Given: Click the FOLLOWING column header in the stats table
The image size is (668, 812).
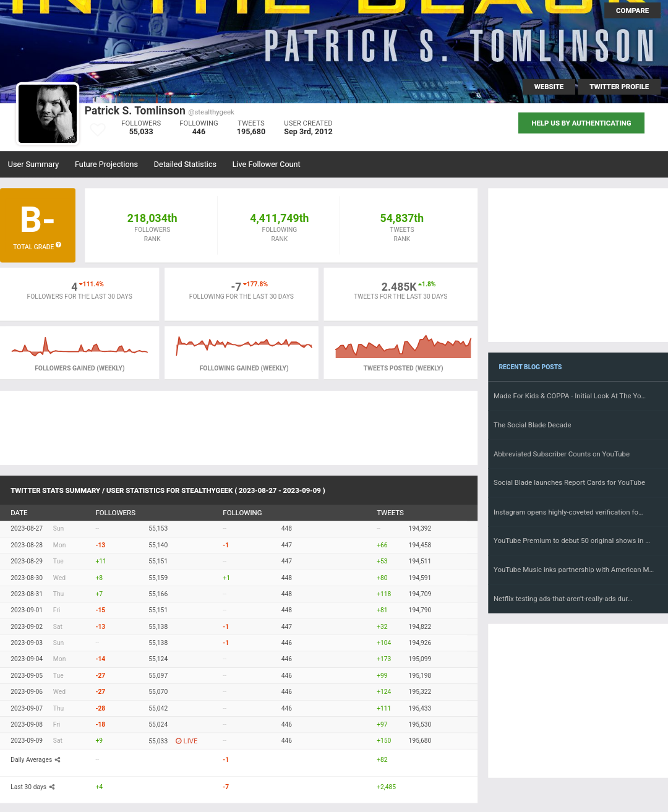Looking at the screenshot, I should coord(242,513).
